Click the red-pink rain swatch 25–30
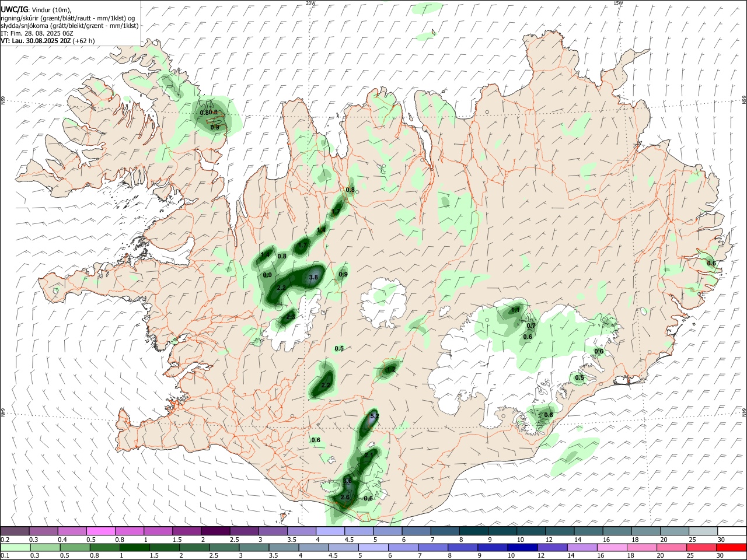 click(702, 547)
